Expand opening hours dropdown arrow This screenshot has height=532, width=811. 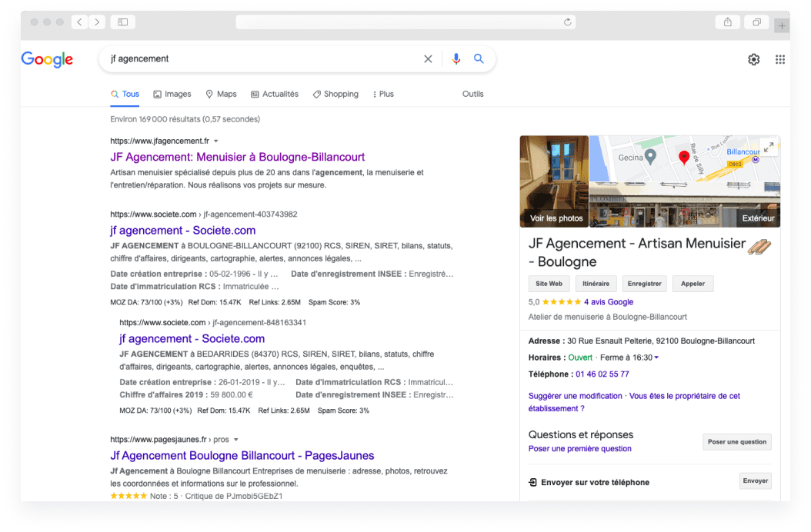tap(656, 357)
